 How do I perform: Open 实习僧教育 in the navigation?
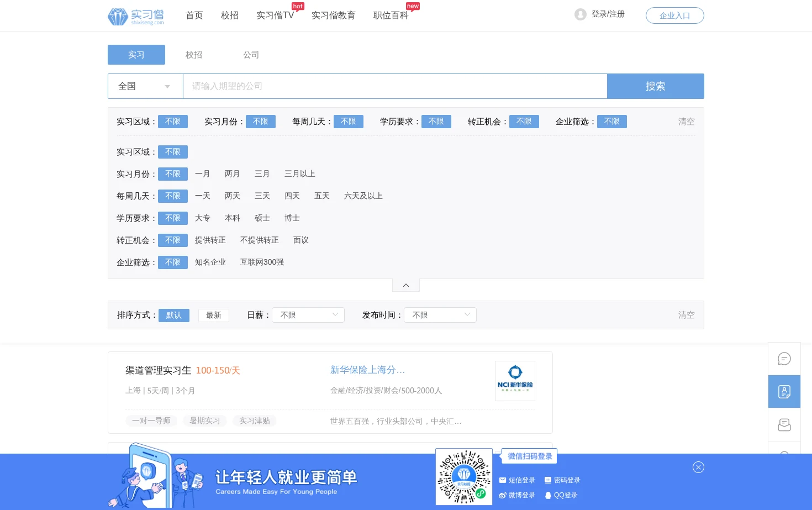(334, 15)
